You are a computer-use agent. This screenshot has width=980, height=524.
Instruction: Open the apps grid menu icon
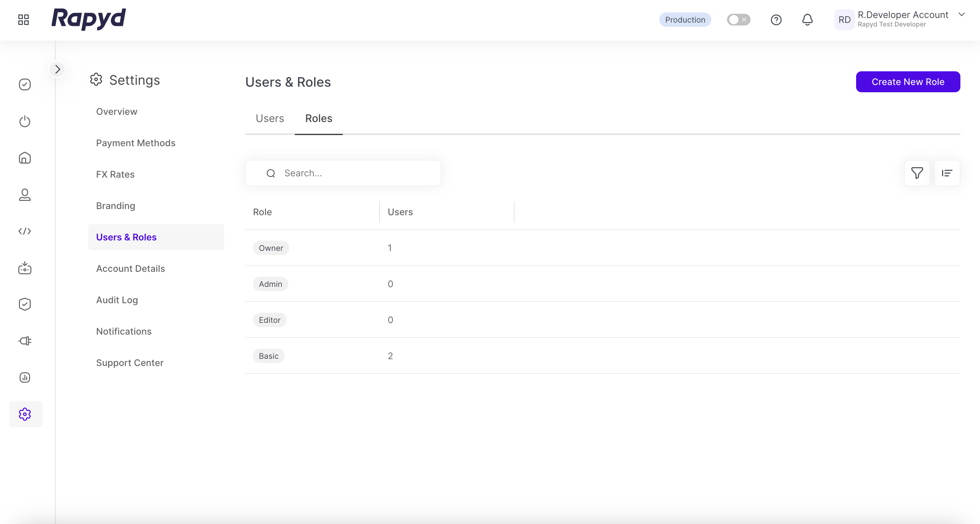coord(24,20)
